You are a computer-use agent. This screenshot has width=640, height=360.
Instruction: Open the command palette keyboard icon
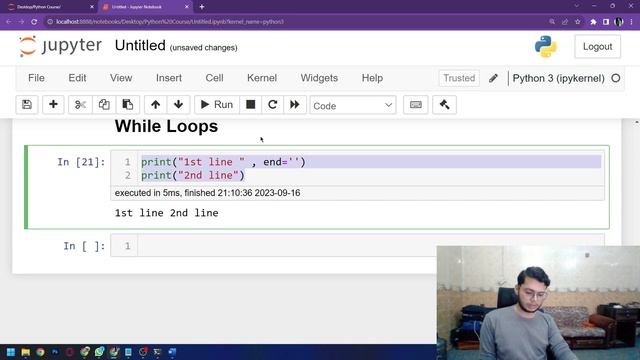pos(416,105)
